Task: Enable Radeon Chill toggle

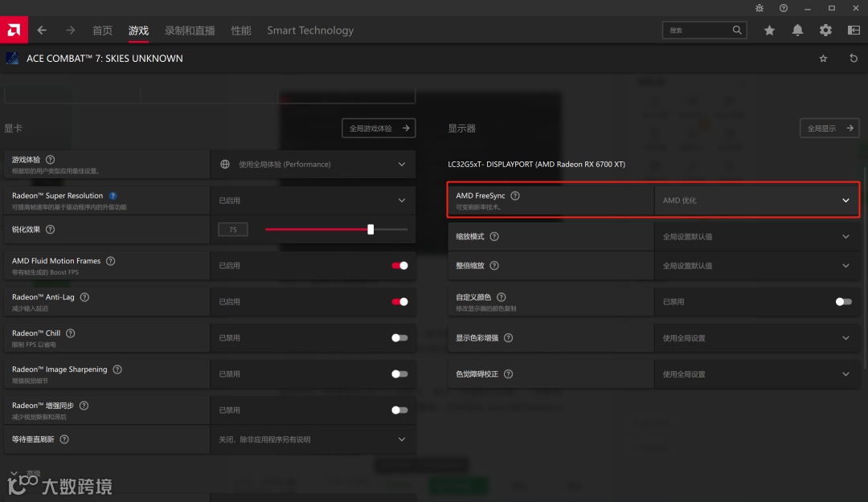Action: click(x=399, y=337)
